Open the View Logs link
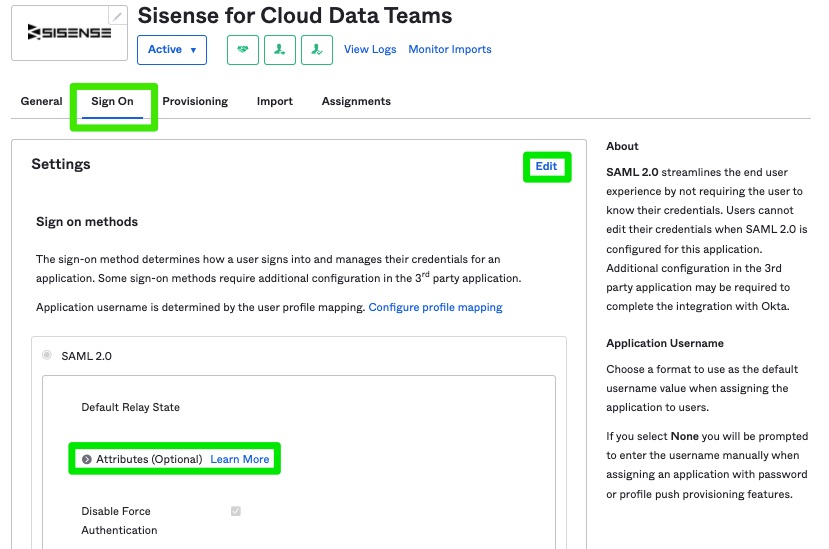The height and width of the screenshot is (549, 829). (370, 49)
